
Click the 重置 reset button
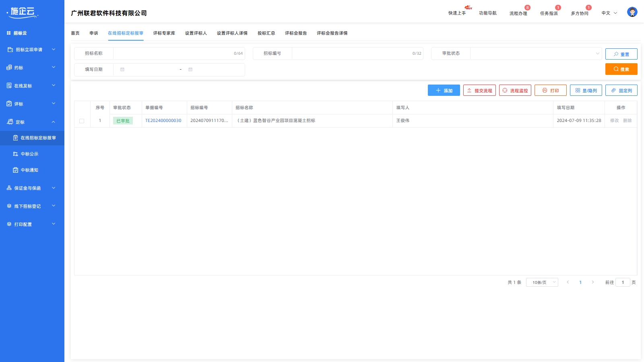click(x=621, y=54)
